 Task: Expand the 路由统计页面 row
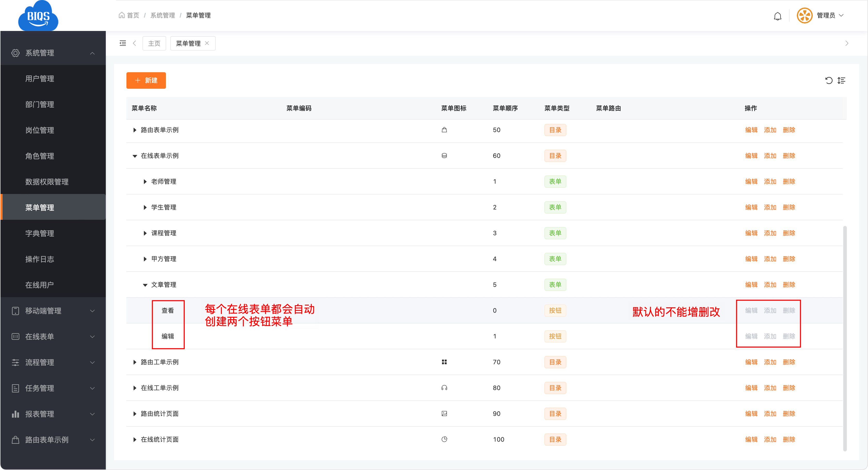[x=135, y=414]
